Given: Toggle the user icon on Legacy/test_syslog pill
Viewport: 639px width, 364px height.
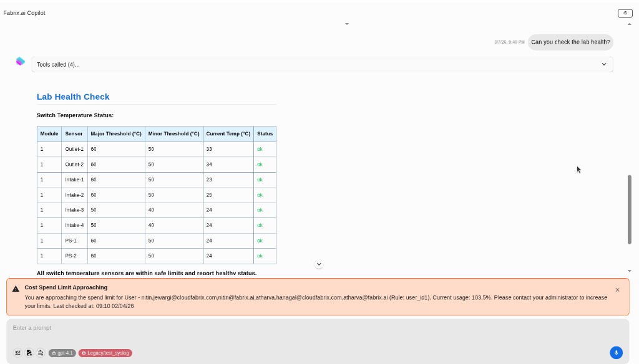Looking at the screenshot, I should point(83,352).
